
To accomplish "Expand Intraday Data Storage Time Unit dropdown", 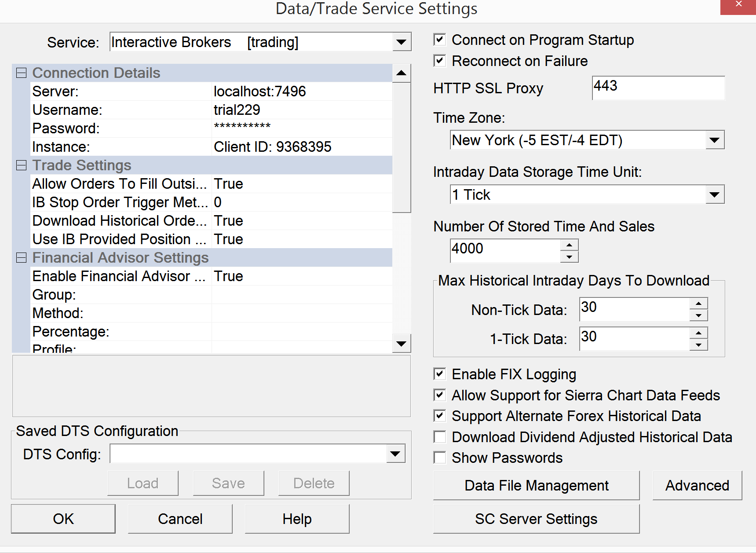I will pos(714,194).
